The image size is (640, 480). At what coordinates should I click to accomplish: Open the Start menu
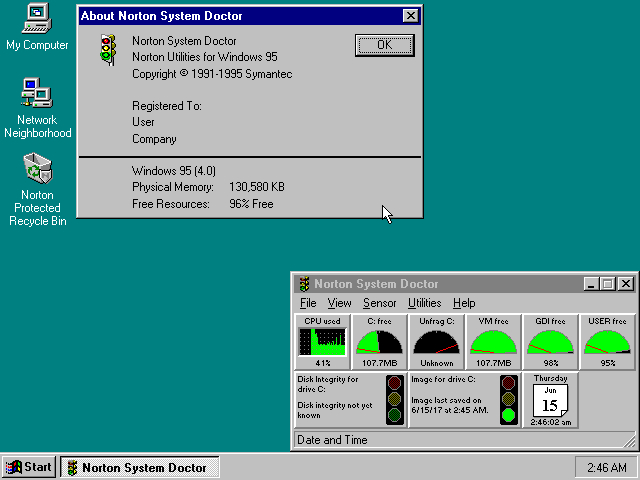coord(29,467)
